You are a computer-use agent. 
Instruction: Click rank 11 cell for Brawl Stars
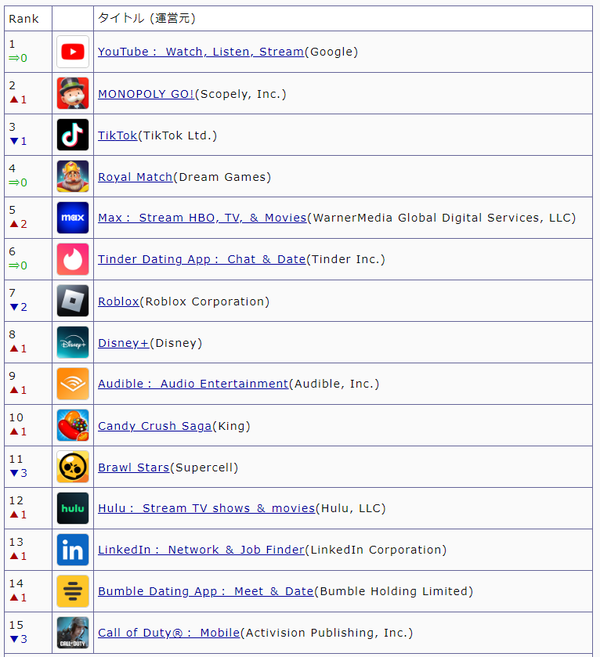(28, 466)
